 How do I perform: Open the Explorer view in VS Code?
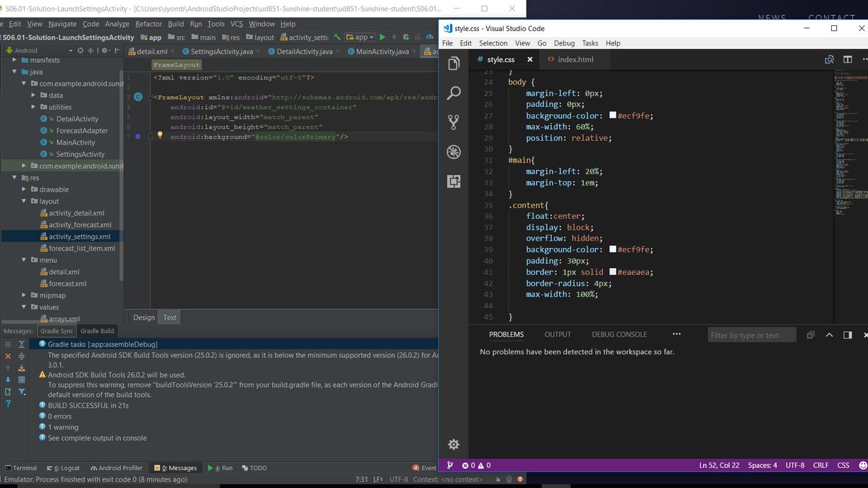coord(454,64)
